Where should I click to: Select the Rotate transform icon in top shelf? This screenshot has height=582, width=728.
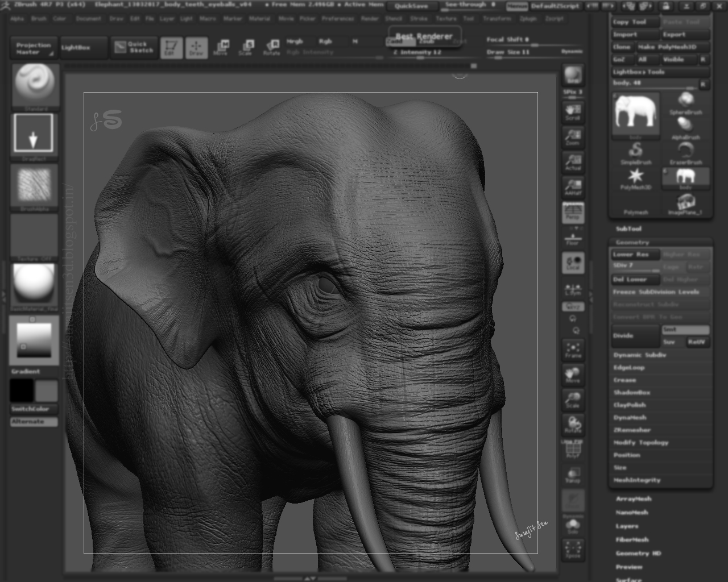point(272,48)
